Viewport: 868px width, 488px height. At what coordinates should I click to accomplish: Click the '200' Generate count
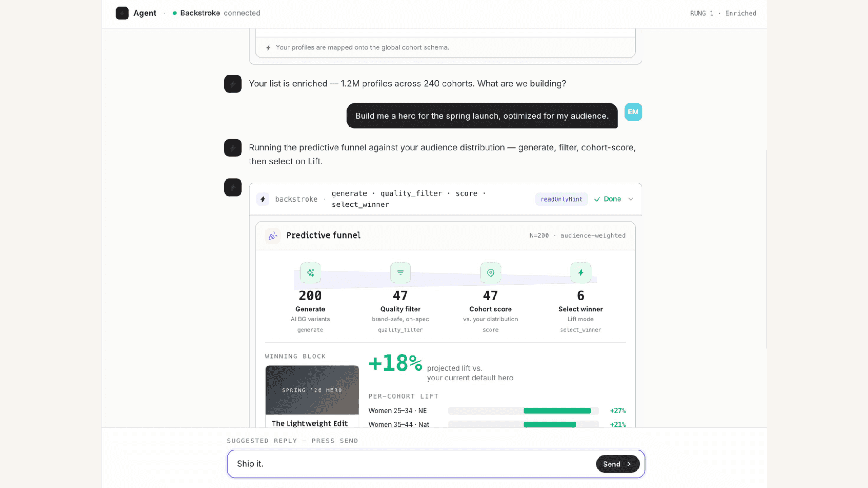[x=310, y=296]
